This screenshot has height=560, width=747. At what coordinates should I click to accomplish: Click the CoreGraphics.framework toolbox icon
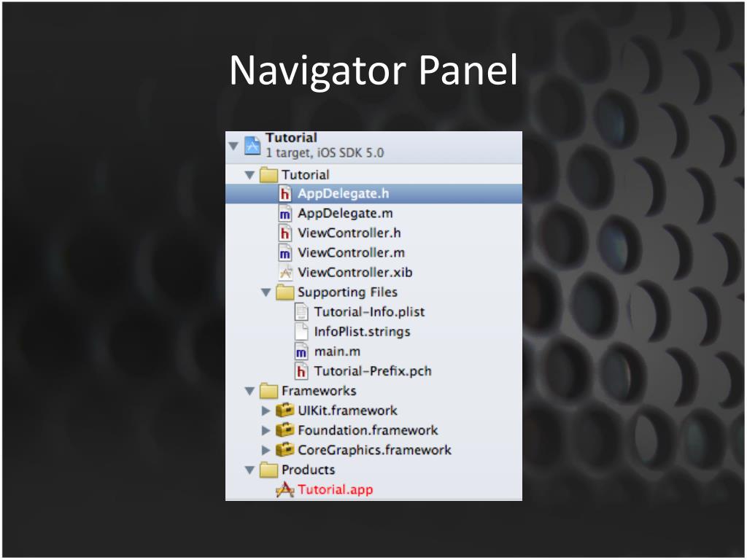pyautogui.click(x=285, y=450)
